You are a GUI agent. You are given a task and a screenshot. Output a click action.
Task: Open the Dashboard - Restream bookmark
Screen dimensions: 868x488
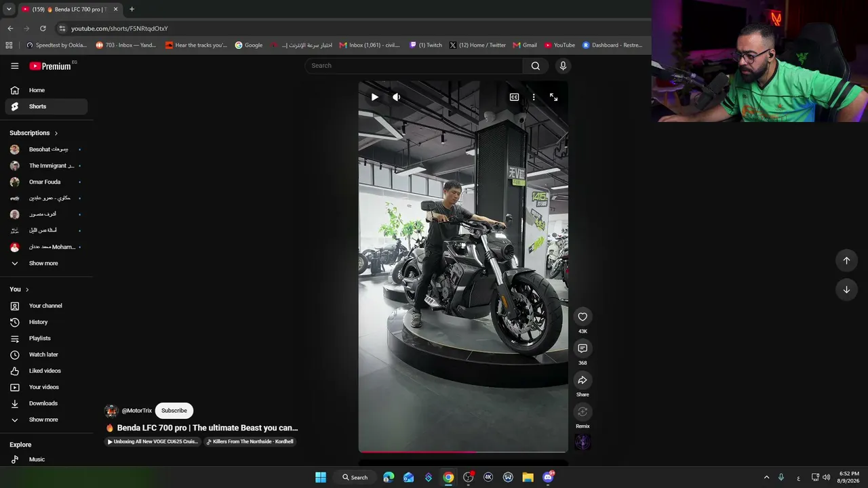pos(612,45)
